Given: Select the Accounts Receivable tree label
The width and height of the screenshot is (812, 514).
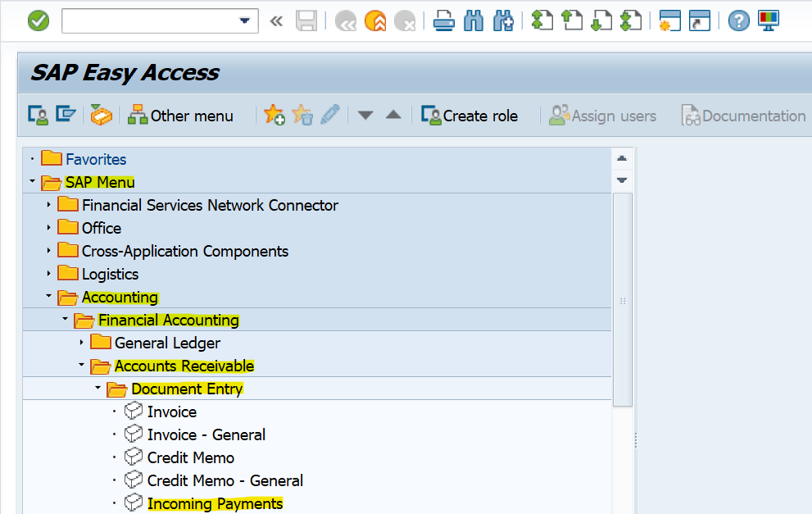Looking at the screenshot, I should [x=184, y=366].
